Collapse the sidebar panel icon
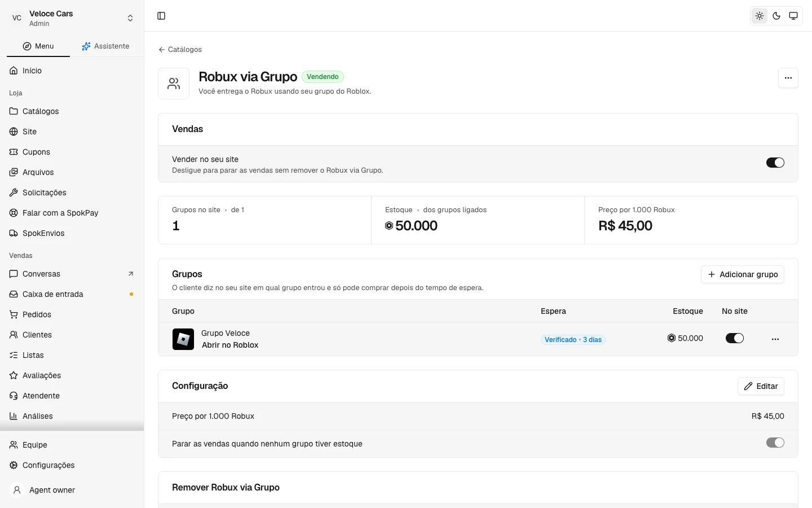The width and height of the screenshot is (812, 508). pos(161,16)
